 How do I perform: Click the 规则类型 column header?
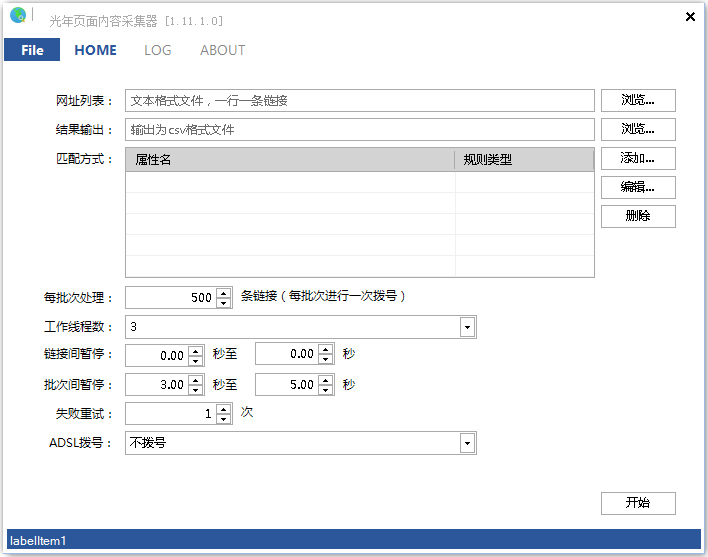(524, 159)
